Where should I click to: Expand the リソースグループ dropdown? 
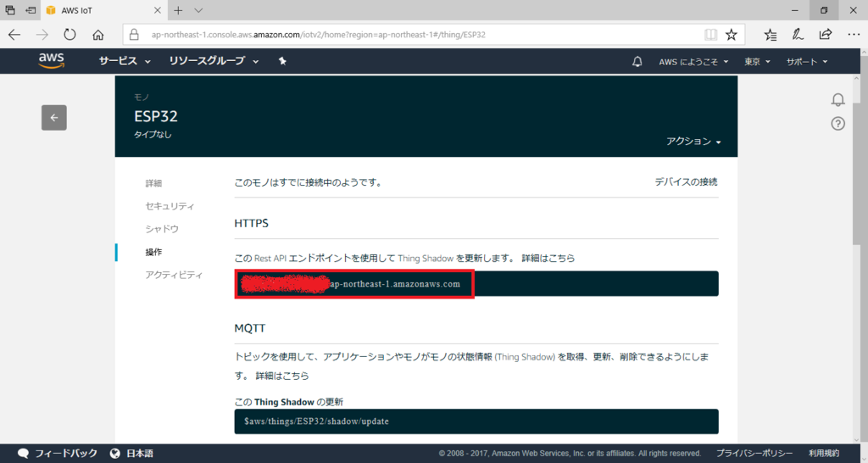(x=214, y=61)
